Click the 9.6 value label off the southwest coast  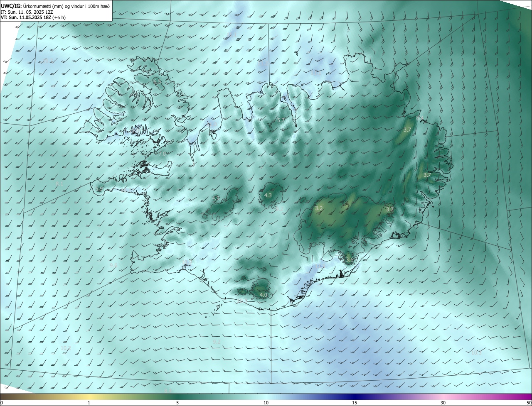coord(113,265)
